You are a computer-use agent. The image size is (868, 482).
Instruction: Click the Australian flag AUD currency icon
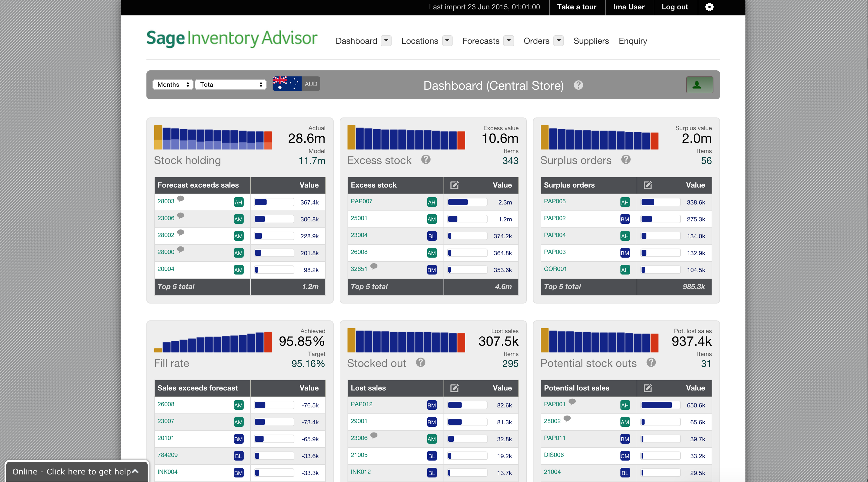pos(287,84)
